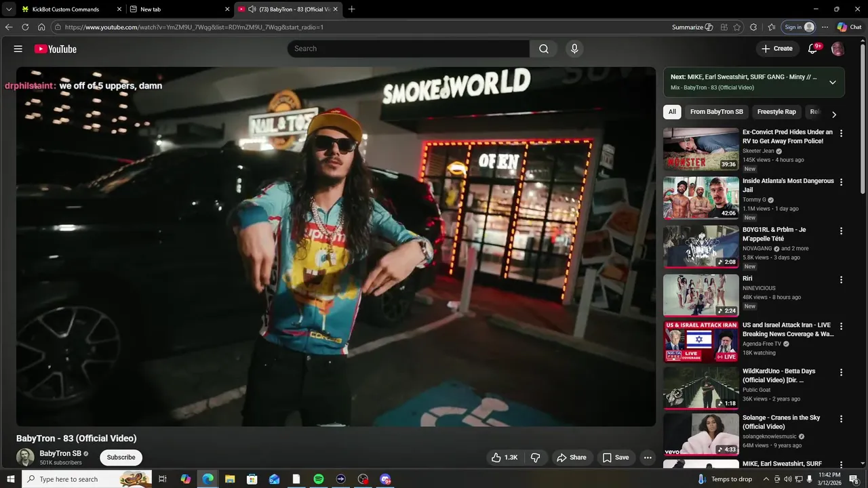The height and width of the screenshot is (488, 868).
Task: Dislike the BabyTron video
Action: (x=535, y=457)
